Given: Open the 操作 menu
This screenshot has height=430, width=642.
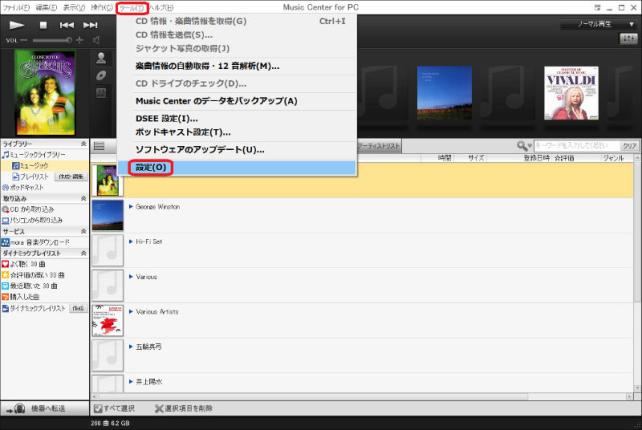Looking at the screenshot, I should click(x=102, y=8).
